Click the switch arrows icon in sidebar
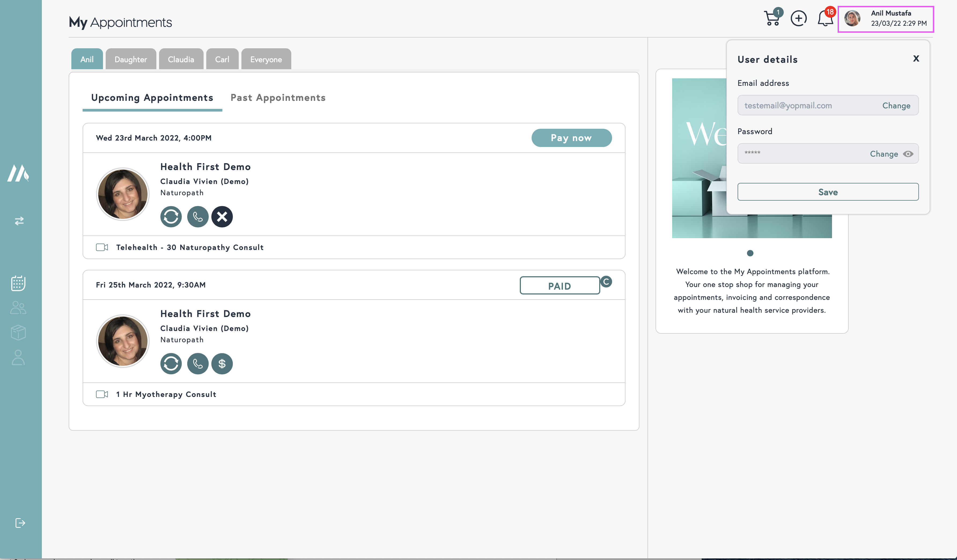The image size is (957, 560). coord(19,220)
